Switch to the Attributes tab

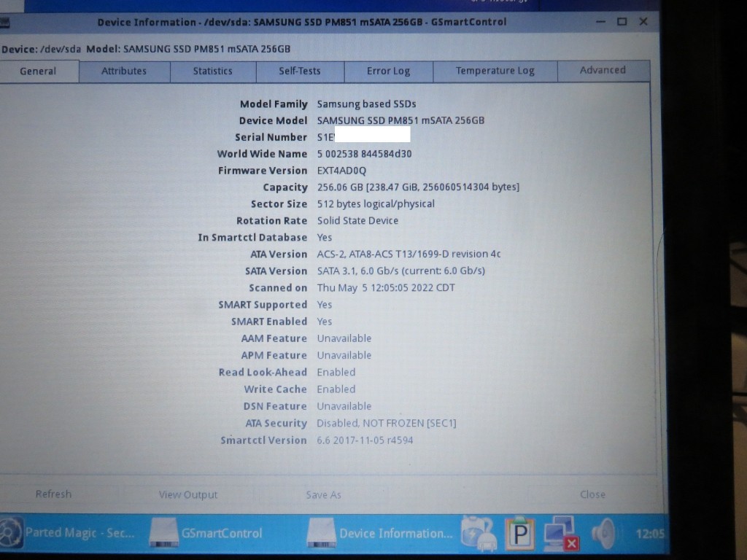[124, 71]
